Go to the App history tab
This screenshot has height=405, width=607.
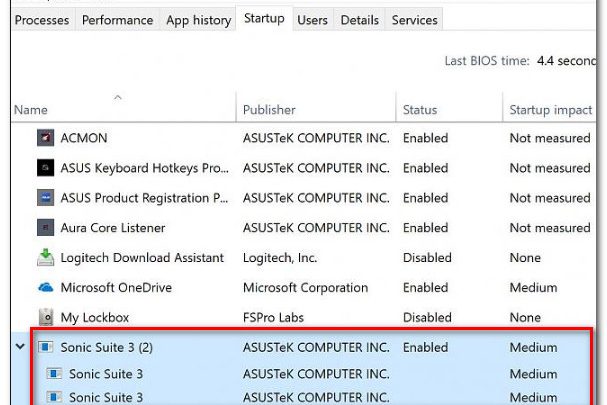[x=198, y=20]
